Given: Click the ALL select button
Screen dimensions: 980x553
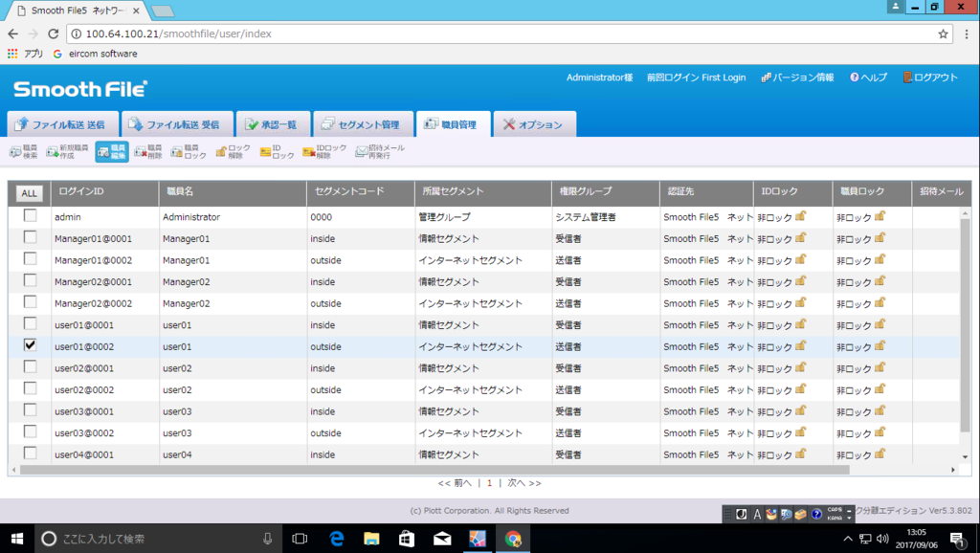Looking at the screenshot, I should pyautogui.click(x=30, y=193).
